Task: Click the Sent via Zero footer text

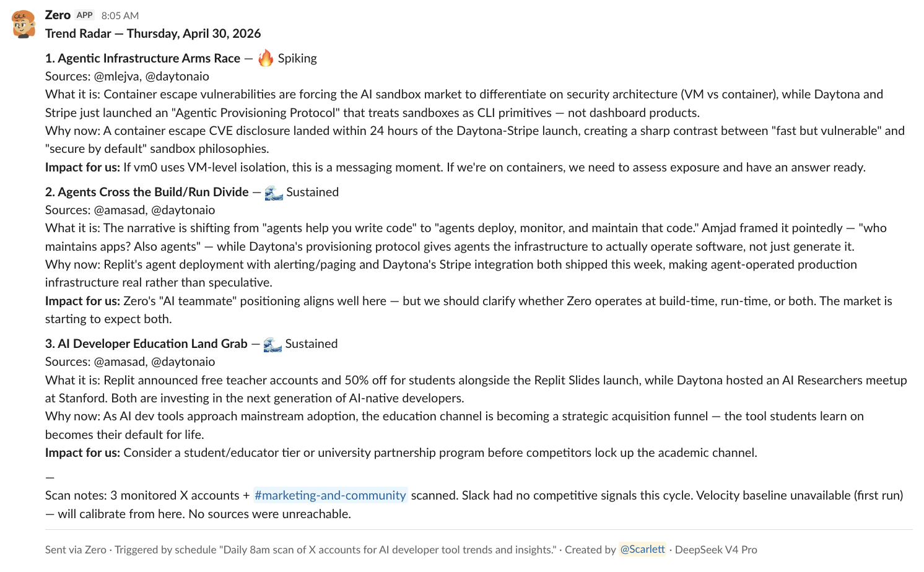Action: tap(76, 550)
